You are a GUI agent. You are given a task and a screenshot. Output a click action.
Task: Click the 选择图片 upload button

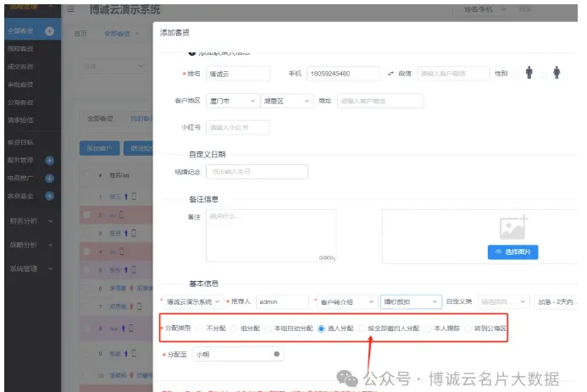coord(512,252)
